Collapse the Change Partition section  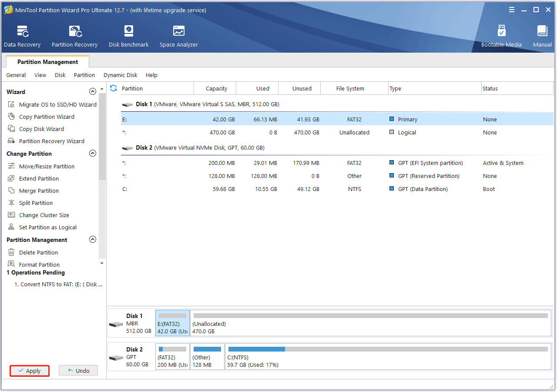pos(92,154)
